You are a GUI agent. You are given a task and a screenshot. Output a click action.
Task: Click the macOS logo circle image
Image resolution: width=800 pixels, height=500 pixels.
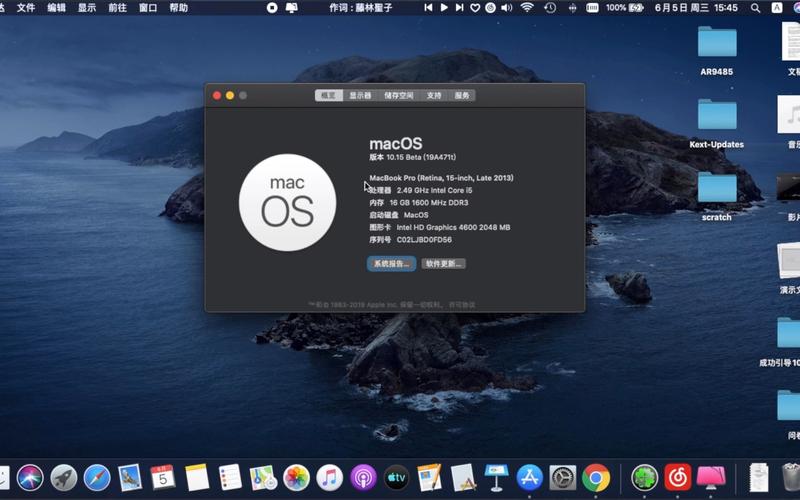[x=288, y=203]
